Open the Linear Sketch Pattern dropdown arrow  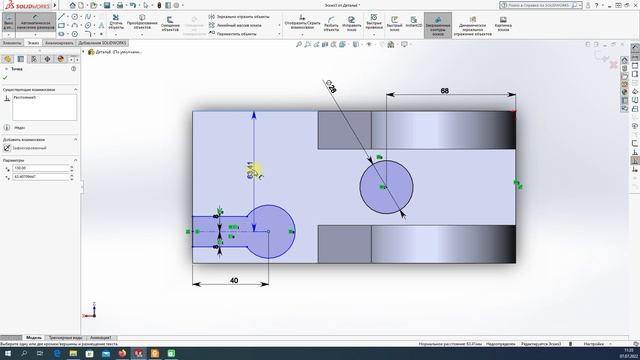[x=279, y=25]
